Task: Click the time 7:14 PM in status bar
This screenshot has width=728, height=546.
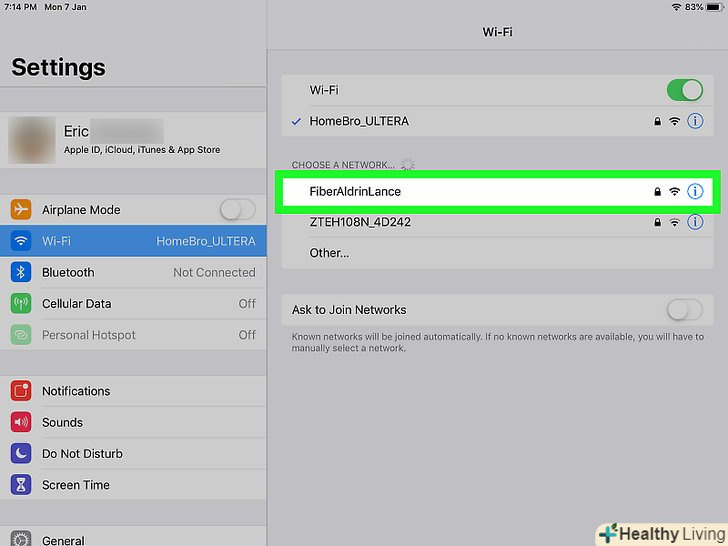Action: 20,7
